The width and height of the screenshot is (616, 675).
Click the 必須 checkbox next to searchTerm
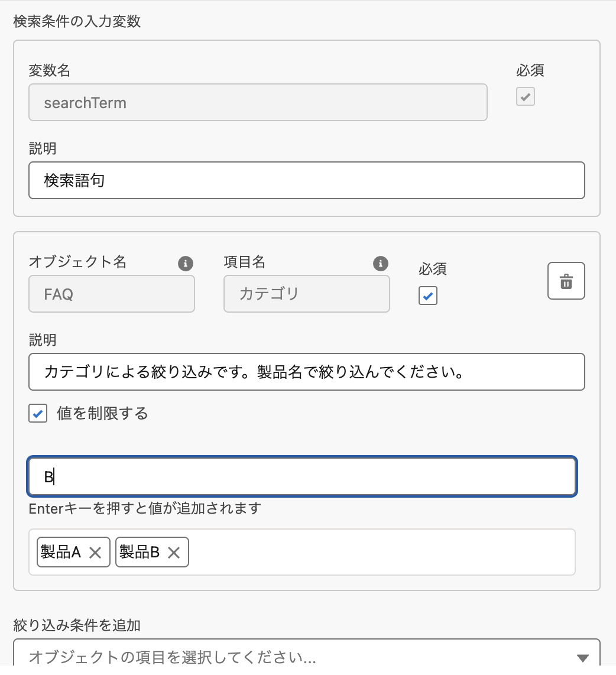[525, 96]
